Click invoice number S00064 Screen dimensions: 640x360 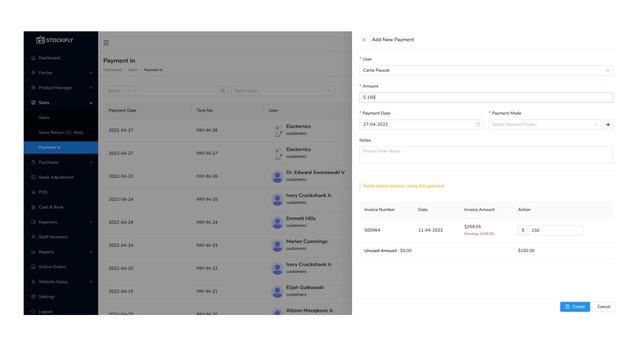click(372, 230)
